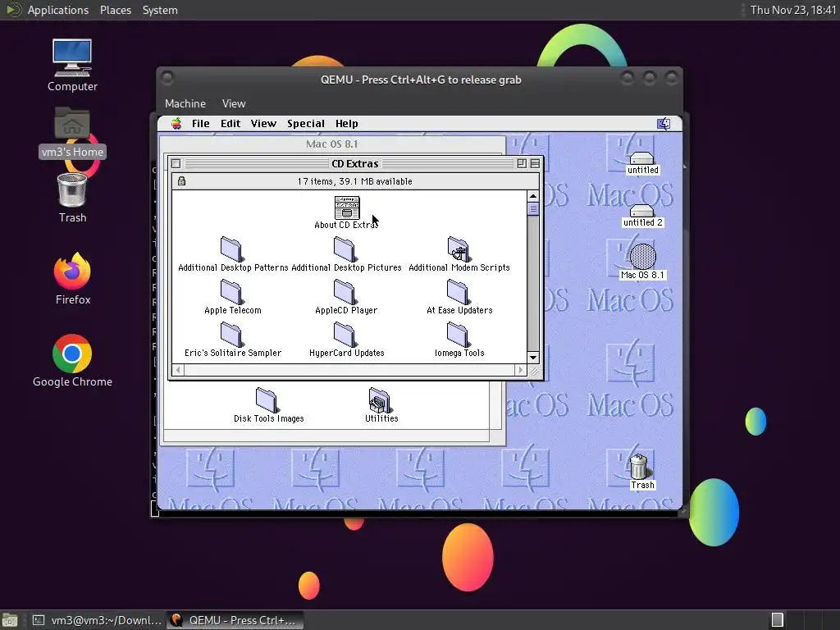Click the CD Extras close box
The width and height of the screenshot is (840, 630).
(176, 164)
